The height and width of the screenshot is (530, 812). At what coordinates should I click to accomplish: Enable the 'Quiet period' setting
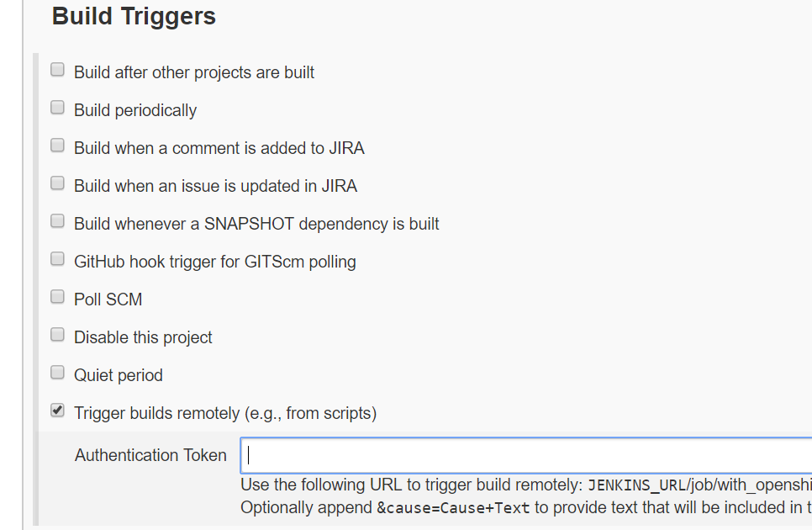click(x=56, y=372)
